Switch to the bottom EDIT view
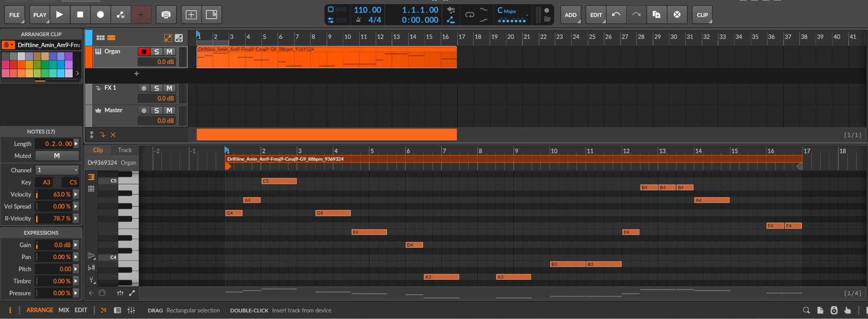868x319 pixels. point(81,310)
